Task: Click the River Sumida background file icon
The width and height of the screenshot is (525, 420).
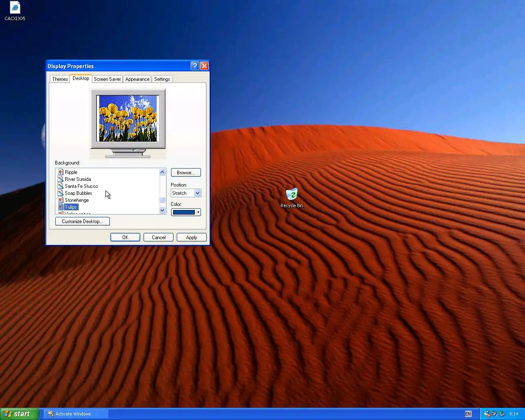Action: [61, 179]
